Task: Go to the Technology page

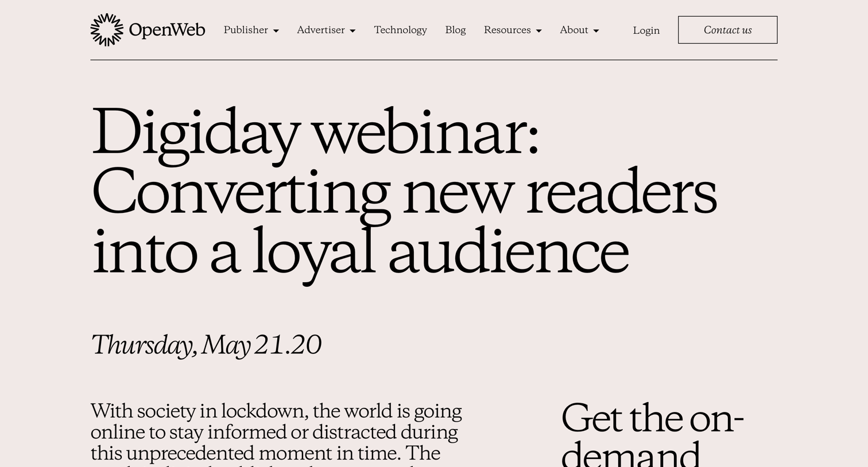Action: click(400, 30)
